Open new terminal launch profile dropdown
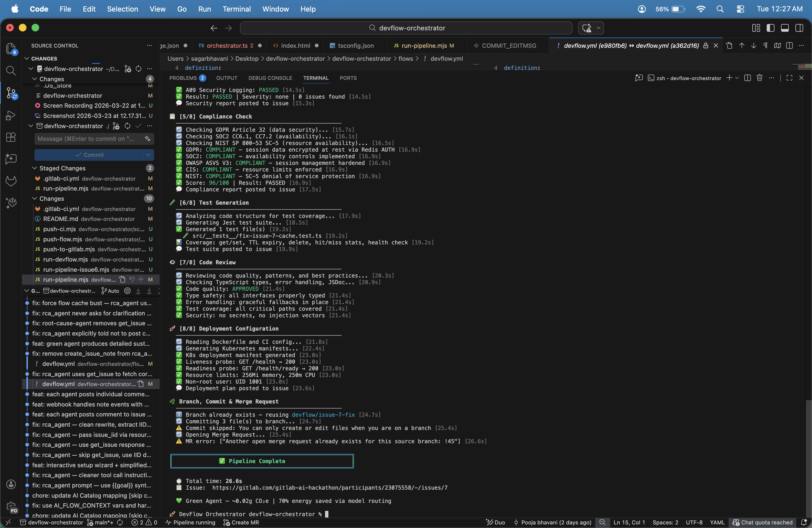Viewport: 812px width, 528px height. [x=737, y=78]
